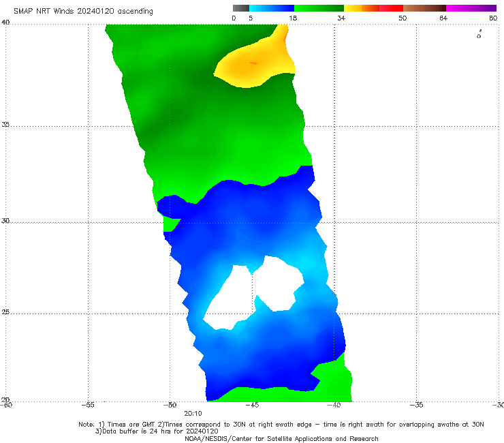
Task: Click the latitude label '30'
Action: click(5, 221)
